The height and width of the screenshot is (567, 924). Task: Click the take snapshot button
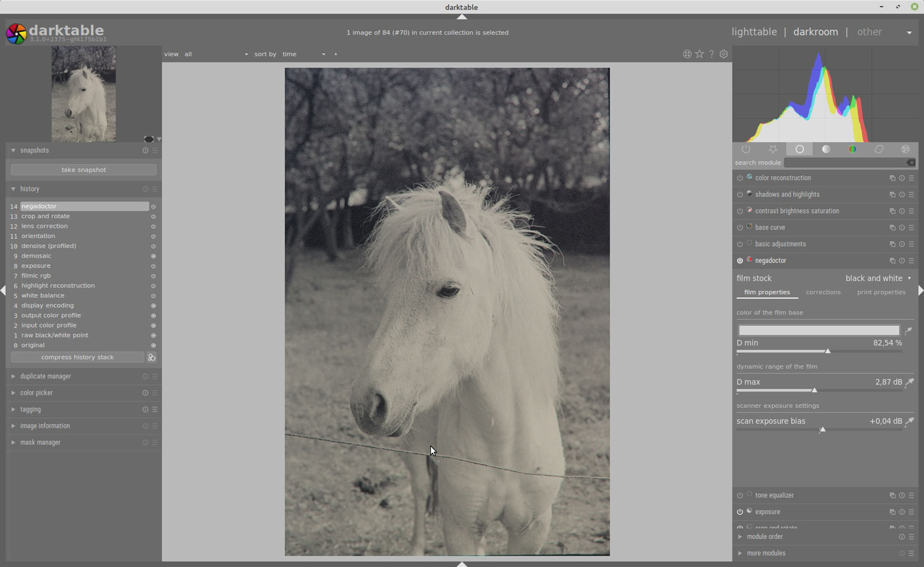click(x=83, y=169)
